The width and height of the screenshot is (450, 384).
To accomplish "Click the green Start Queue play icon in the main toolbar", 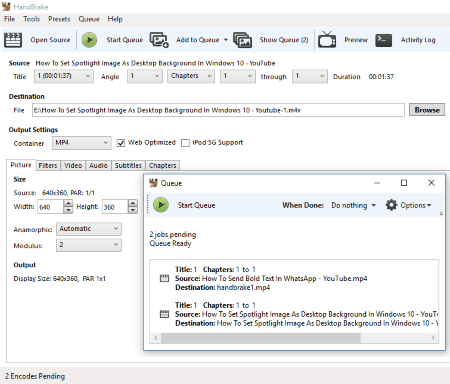I will pyautogui.click(x=89, y=40).
